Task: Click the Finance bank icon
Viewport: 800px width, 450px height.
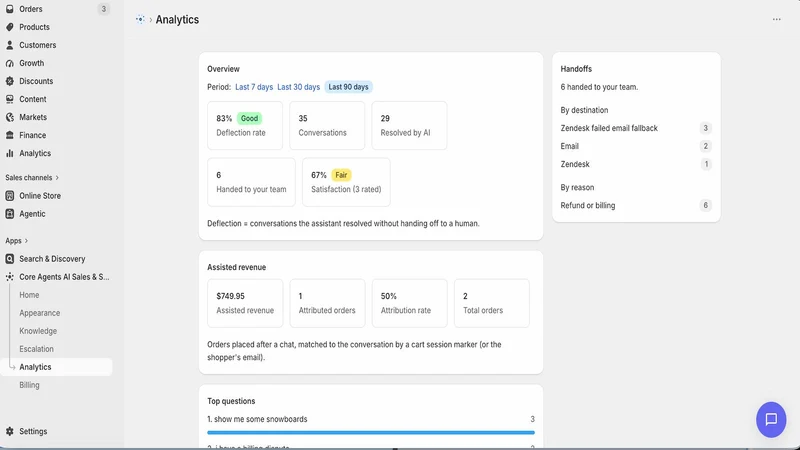Action: (10, 135)
